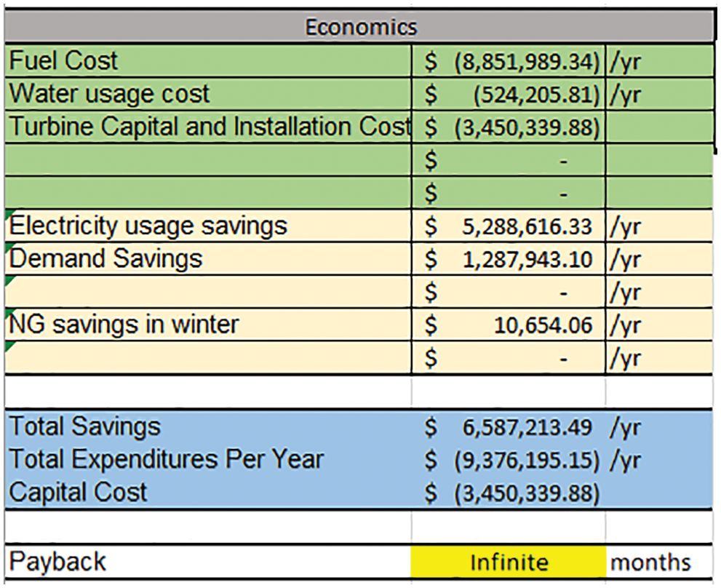Click the Total Savings label cell

[x=85, y=426]
